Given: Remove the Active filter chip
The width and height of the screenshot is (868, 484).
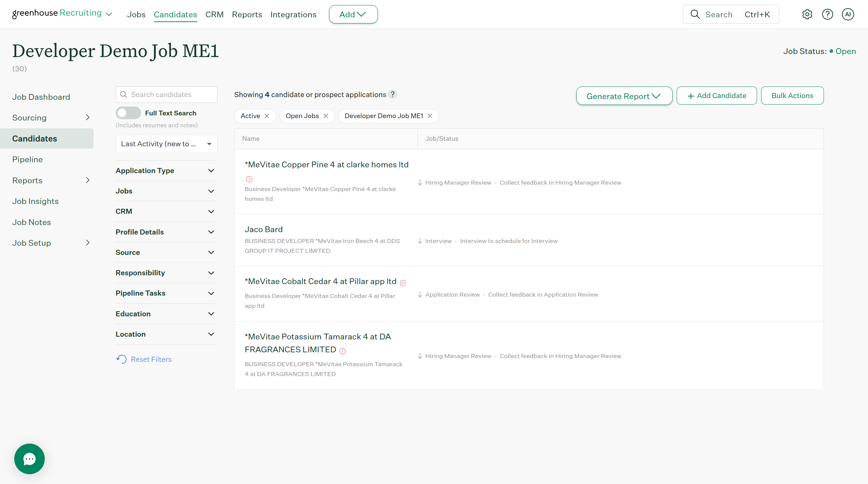Looking at the screenshot, I should click(267, 116).
